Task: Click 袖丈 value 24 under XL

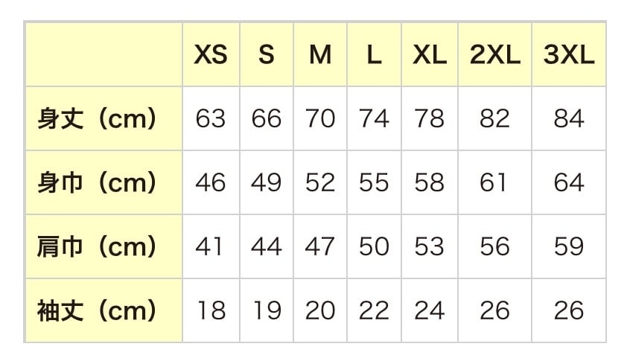Action: [x=430, y=310]
